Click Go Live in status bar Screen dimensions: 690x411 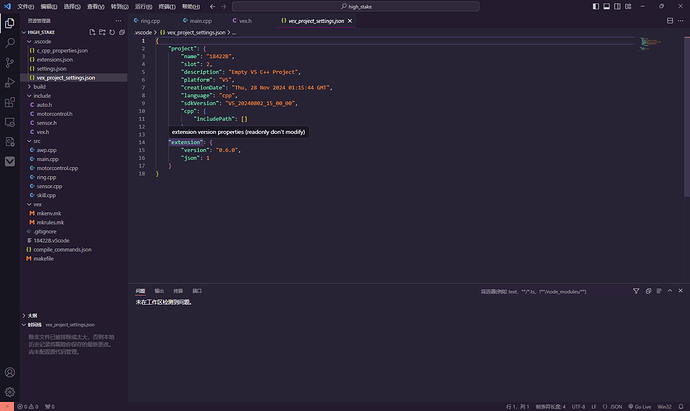tap(640, 407)
